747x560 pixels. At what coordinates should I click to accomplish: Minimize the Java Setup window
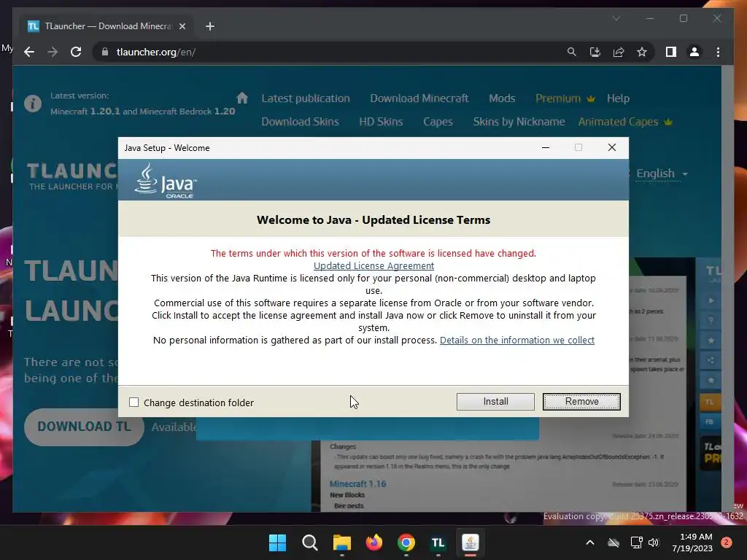coord(546,147)
